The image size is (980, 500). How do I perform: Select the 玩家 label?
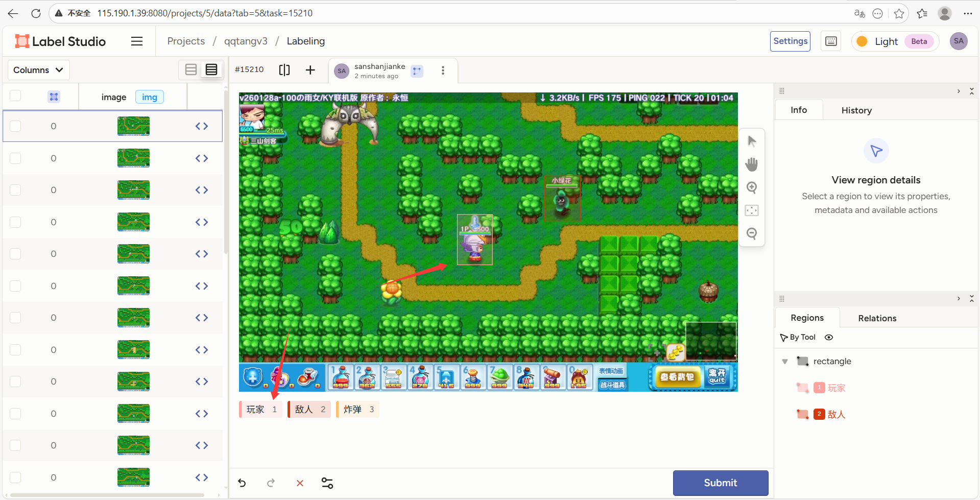click(x=260, y=409)
